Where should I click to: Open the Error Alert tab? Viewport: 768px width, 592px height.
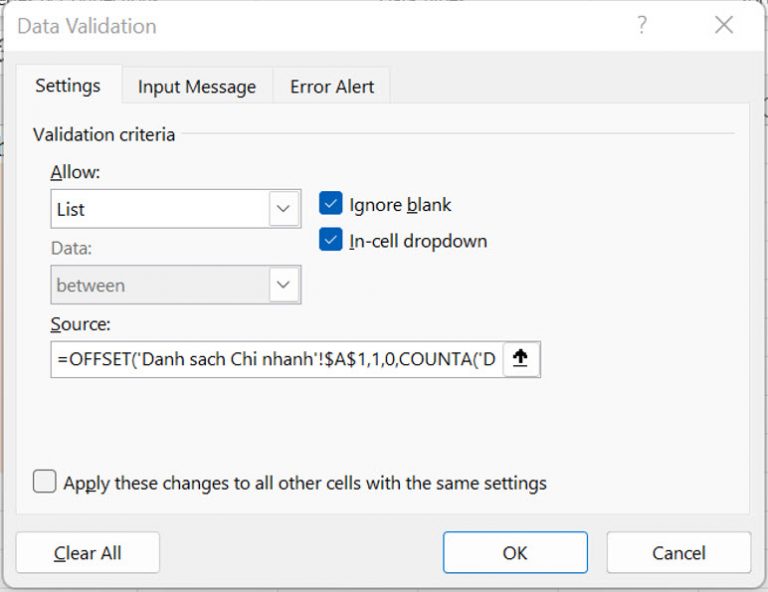[331, 87]
